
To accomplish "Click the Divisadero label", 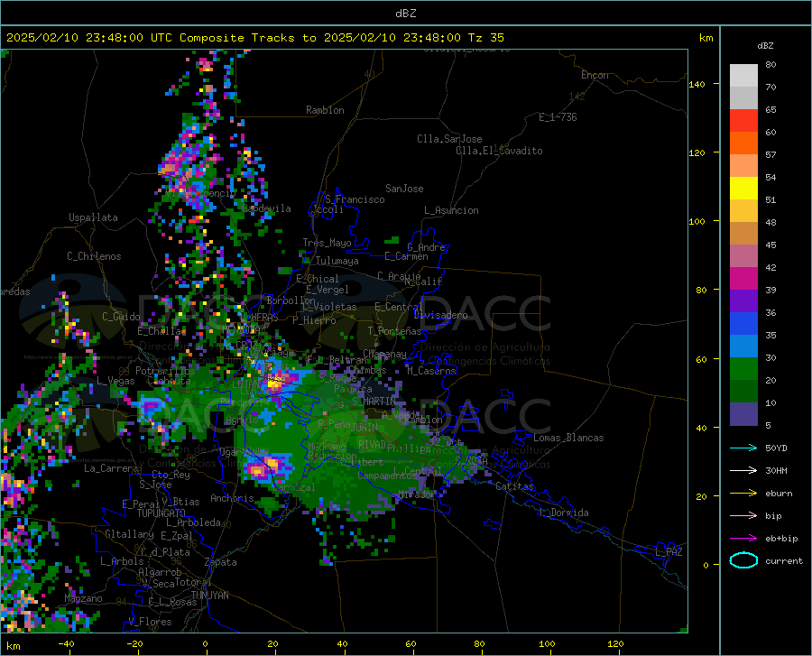I will coord(440,315).
